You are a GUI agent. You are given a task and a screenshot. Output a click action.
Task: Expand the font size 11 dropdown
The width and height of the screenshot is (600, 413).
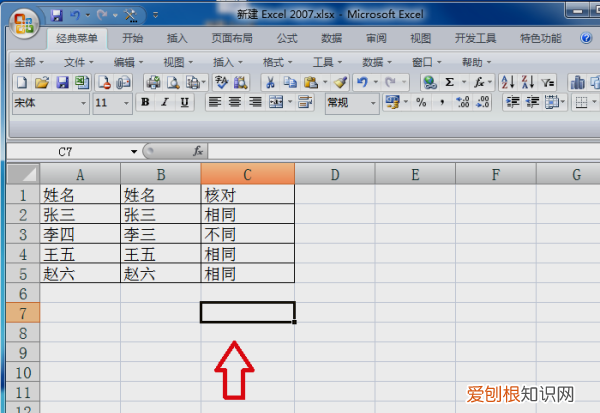[x=127, y=103]
